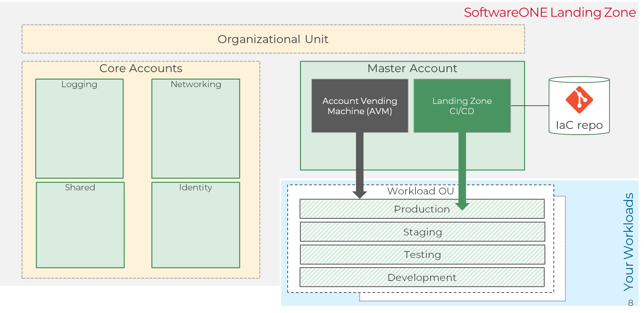Screen dimensions: 644x313
Task: Click the gray AVM arrow head
Action: [360, 194]
